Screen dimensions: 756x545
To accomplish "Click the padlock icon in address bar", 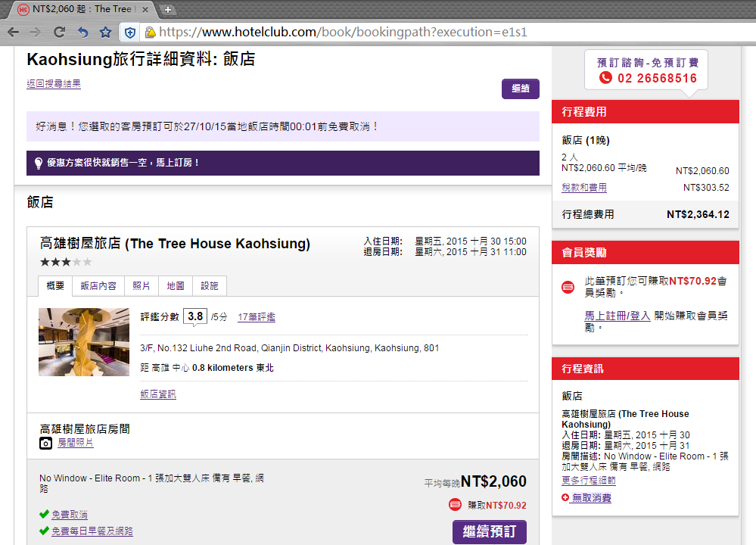I will (x=151, y=33).
